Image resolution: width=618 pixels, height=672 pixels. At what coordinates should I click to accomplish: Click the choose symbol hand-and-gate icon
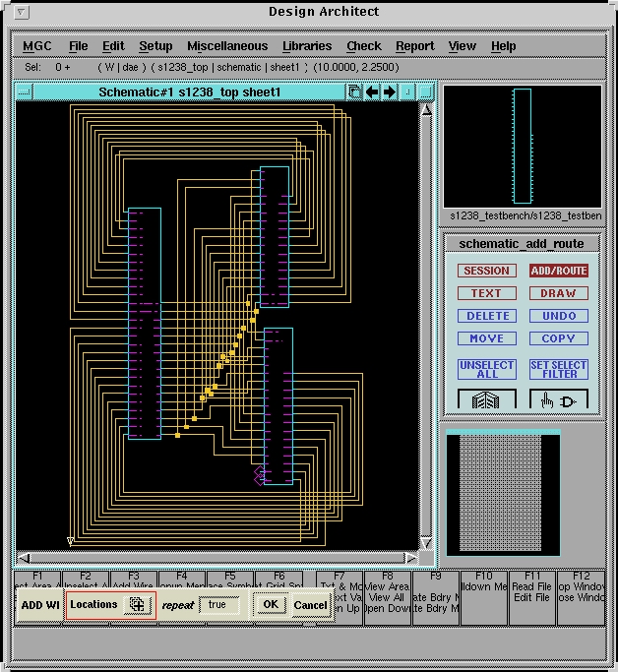point(558,400)
